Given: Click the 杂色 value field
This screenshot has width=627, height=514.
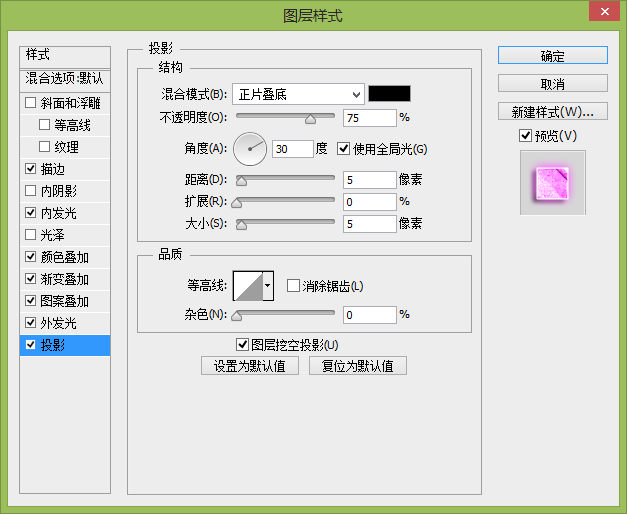Looking at the screenshot, I should (369, 315).
